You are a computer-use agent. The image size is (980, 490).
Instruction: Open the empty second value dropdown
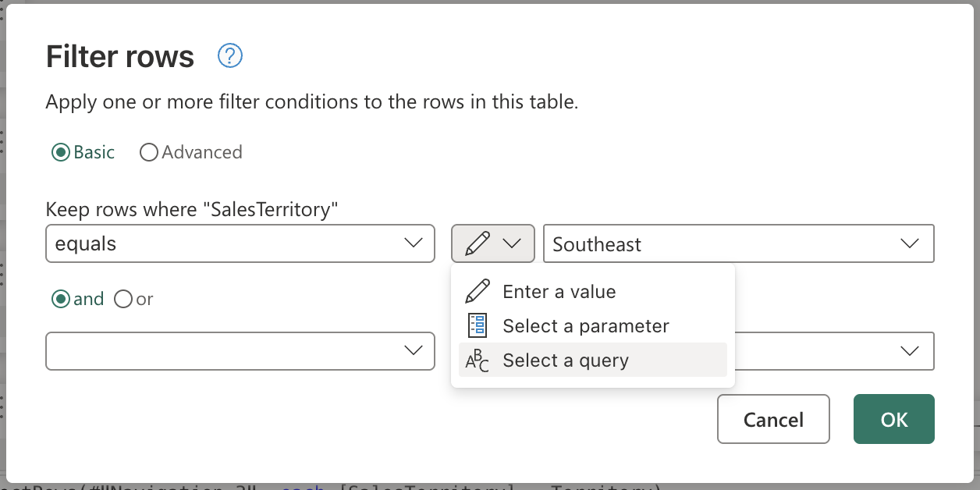pos(909,351)
